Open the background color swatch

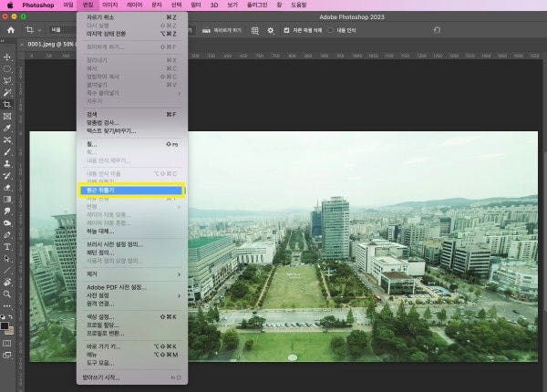10,331
